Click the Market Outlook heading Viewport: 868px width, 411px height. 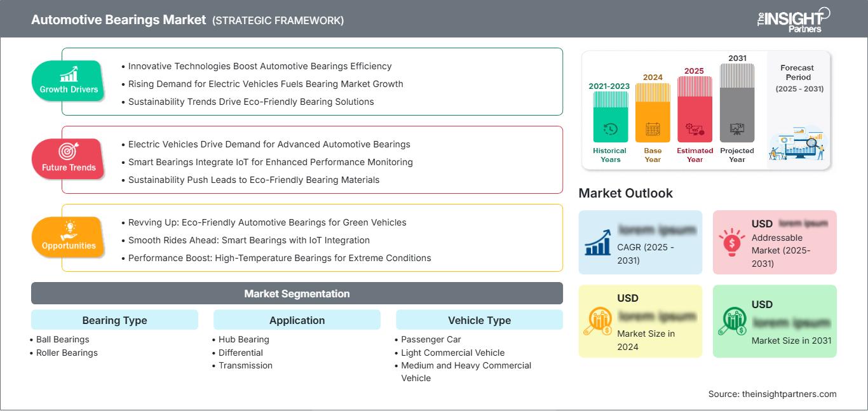625,193
